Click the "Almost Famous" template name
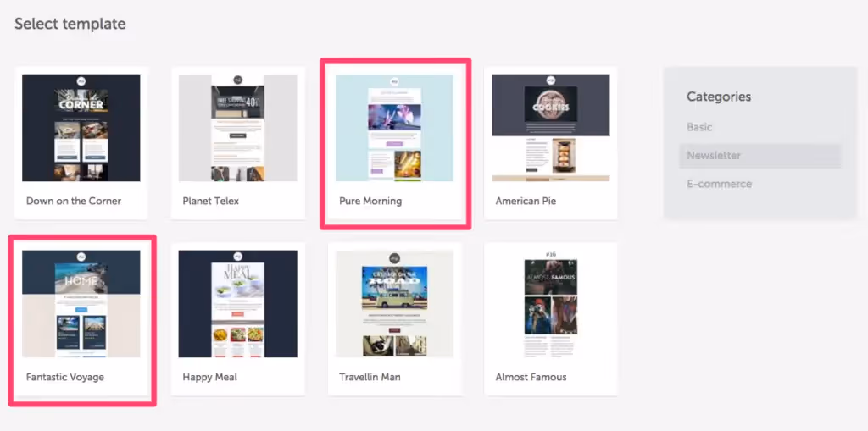The width and height of the screenshot is (868, 431). [x=531, y=378]
